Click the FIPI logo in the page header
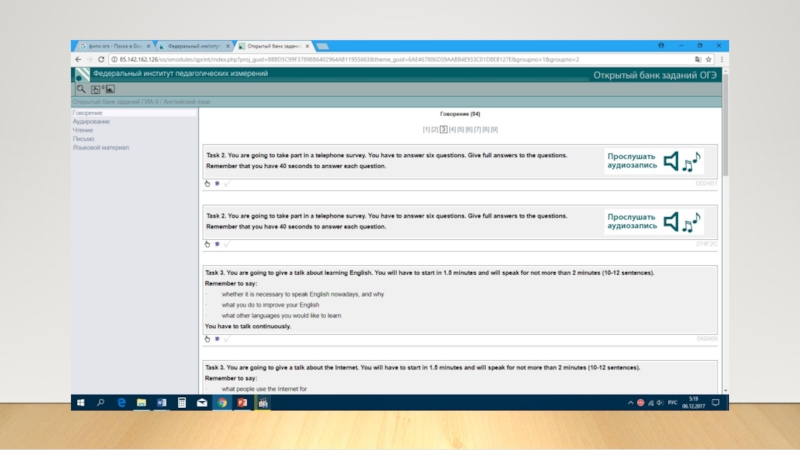 (x=82, y=74)
